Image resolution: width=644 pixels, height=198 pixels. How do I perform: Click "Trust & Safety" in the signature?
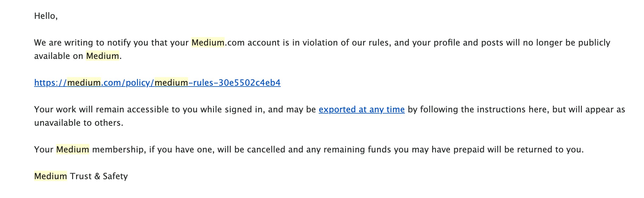[99, 176]
